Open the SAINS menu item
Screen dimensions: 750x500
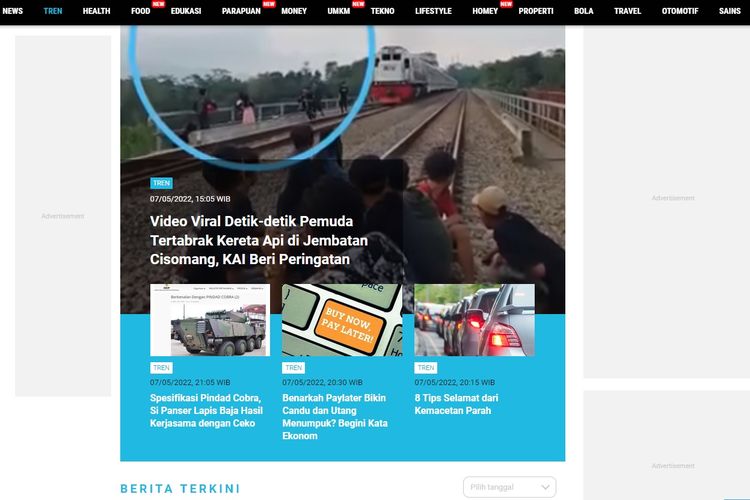coord(730,11)
